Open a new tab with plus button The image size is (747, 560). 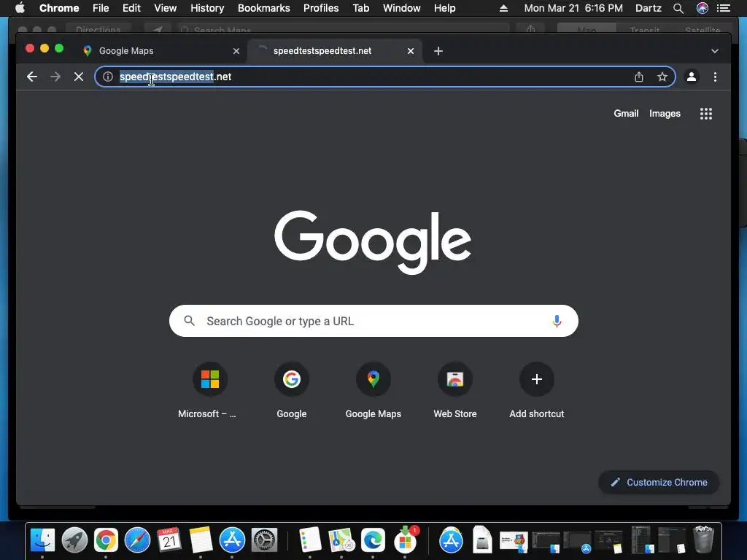438,51
